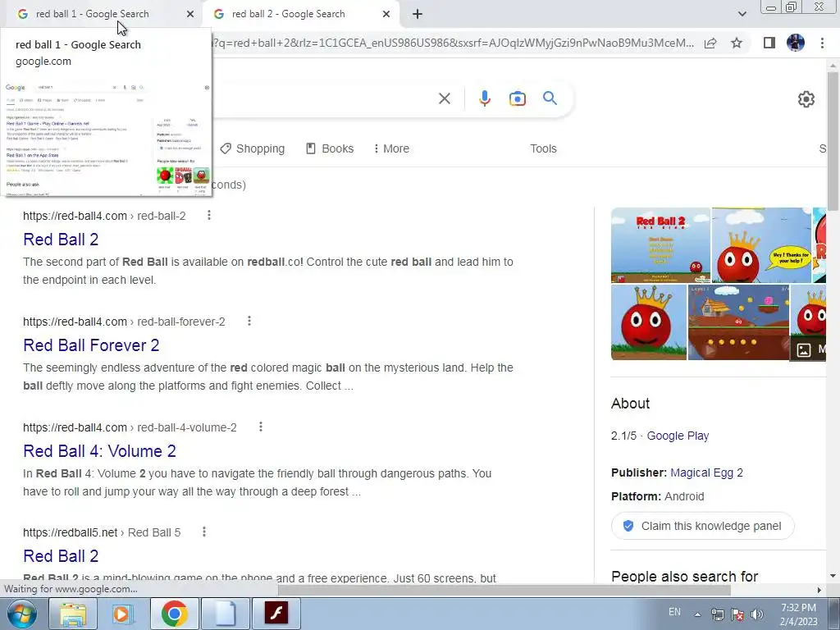Click the more images icon button
This screenshot has height=630, width=840.
click(x=808, y=349)
